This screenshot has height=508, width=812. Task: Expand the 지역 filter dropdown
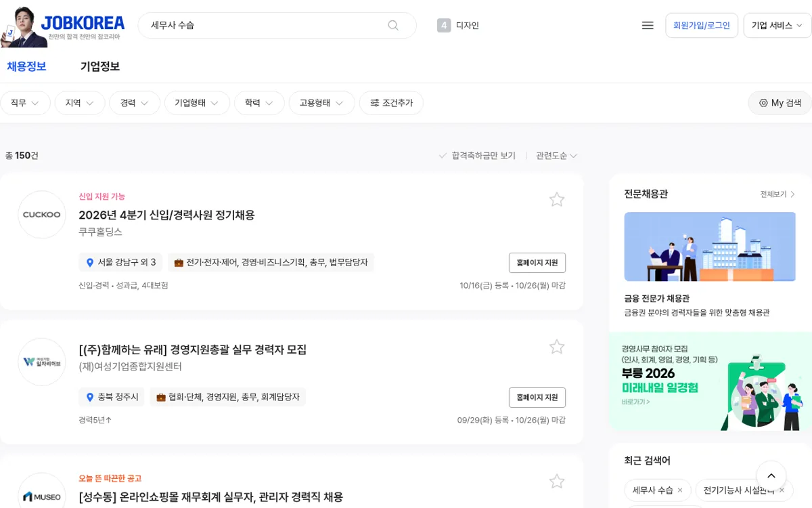[80, 103]
